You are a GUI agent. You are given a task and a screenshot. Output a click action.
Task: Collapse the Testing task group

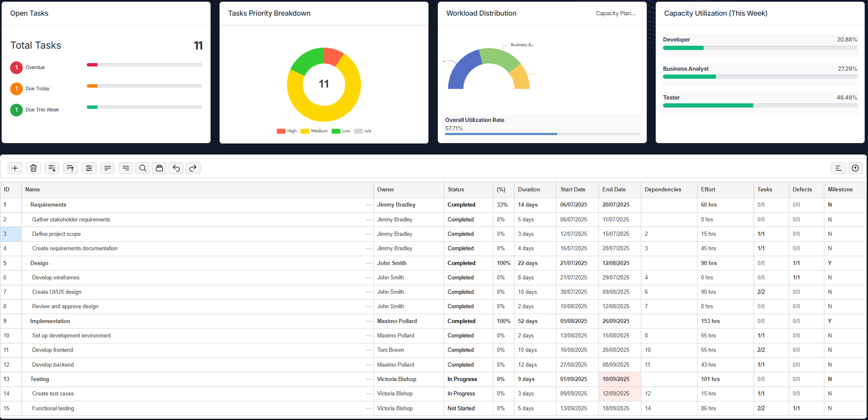click(26, 380)
